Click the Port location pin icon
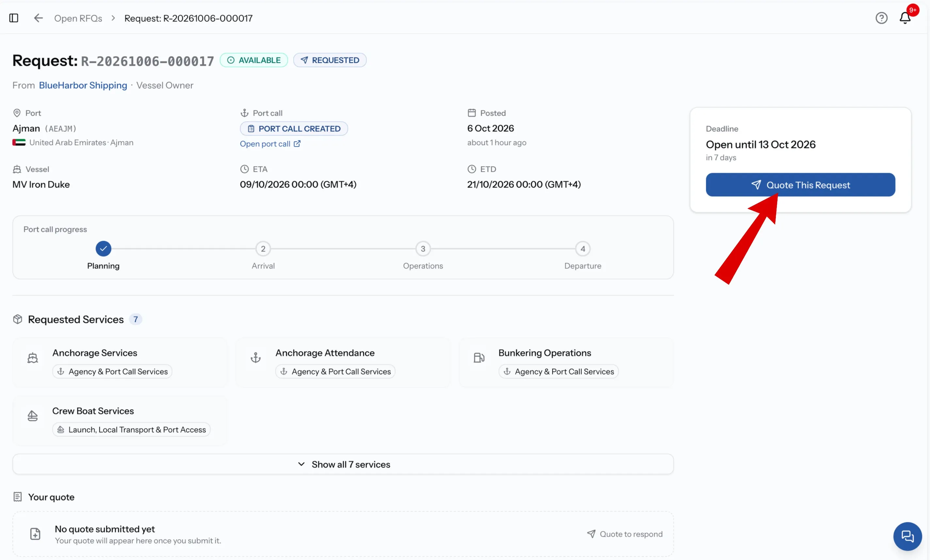930x560 pixels. [17, 113]
